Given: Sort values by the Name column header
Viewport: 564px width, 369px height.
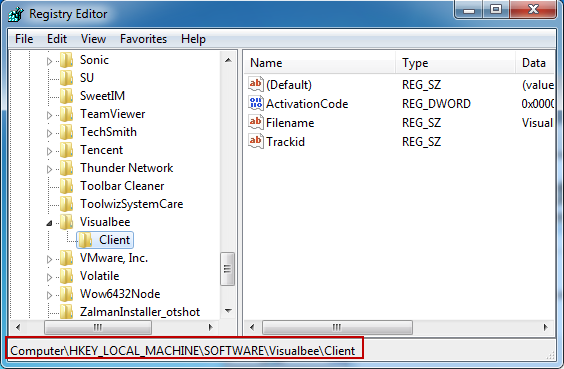Looking at the screenshot, I should pyautogui.click(x=320, y=63).
